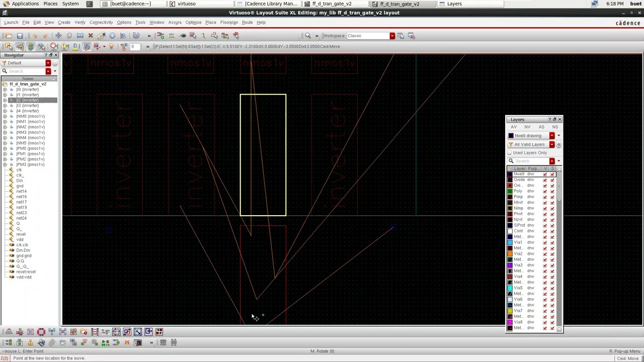Viewport: 644px width, 362px height.
Task: Toggle visibility checkbox for Cont layer
Action: coord(545,231)
